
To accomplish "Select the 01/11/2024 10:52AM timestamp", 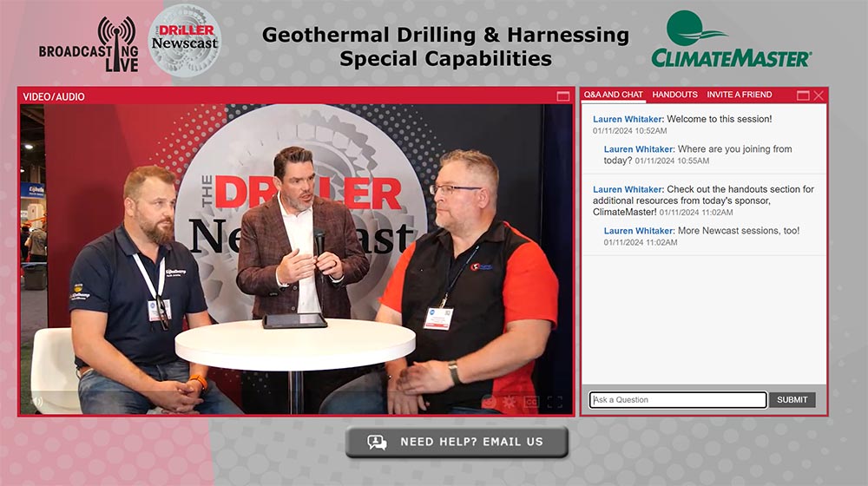I will 630,131.
